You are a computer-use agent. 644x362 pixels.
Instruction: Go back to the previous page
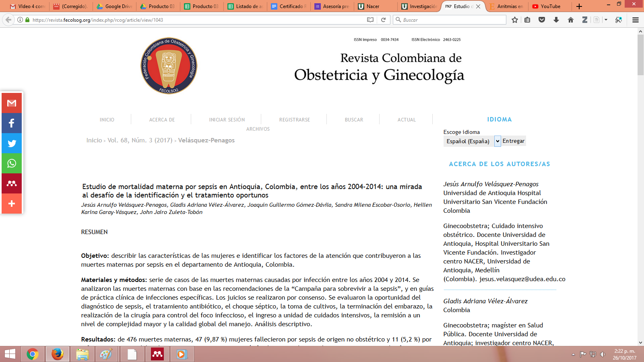pos(8,20)
